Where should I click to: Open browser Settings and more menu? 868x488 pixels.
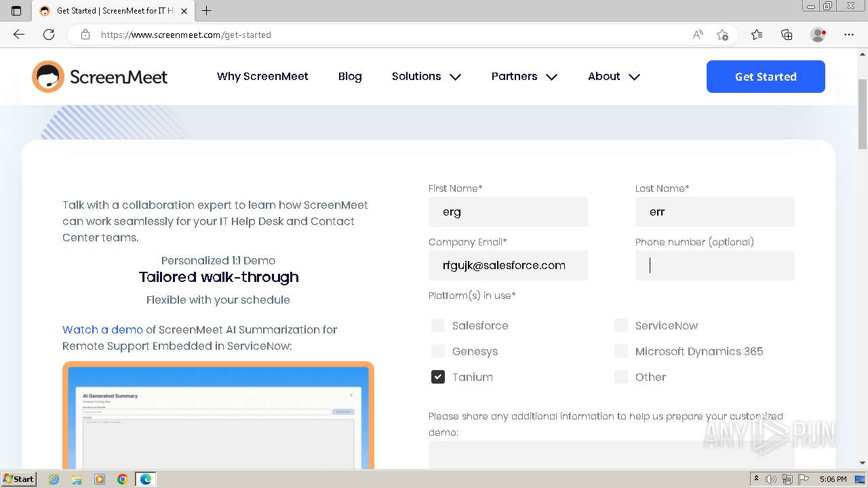[x=849, y=35]
